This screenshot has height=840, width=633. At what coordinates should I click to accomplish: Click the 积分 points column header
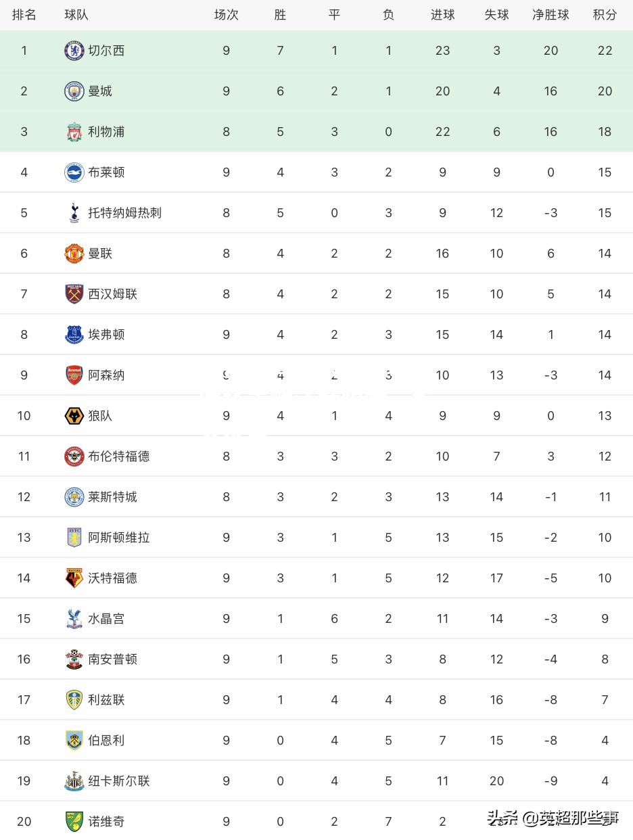(x=605, y=15)
